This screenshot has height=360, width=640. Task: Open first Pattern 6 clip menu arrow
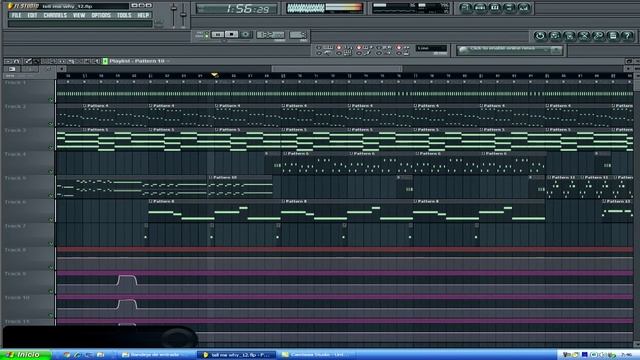[285, 153]
